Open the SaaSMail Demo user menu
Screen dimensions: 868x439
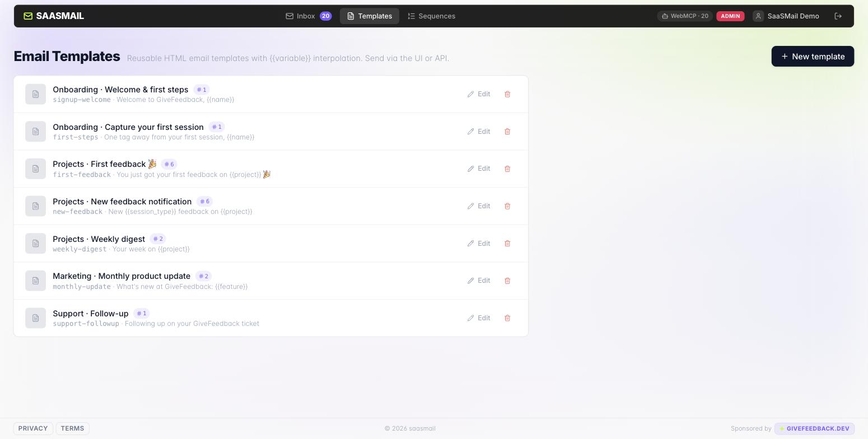click(786, 16)
